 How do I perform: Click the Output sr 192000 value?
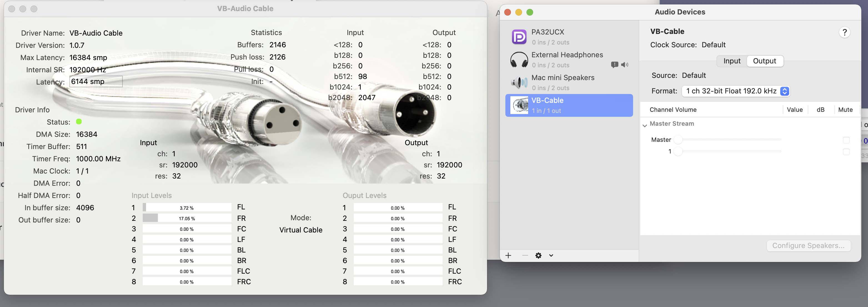tap(449, 165)
